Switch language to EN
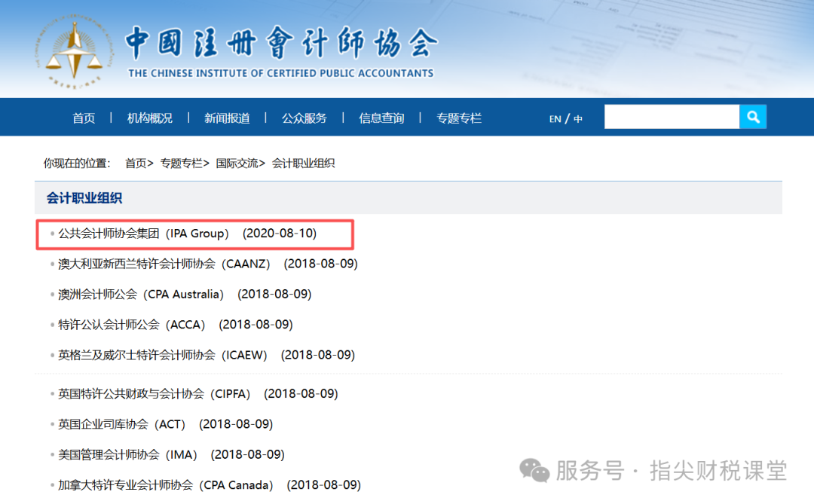814x504 pixels. [x=555, y=119]
